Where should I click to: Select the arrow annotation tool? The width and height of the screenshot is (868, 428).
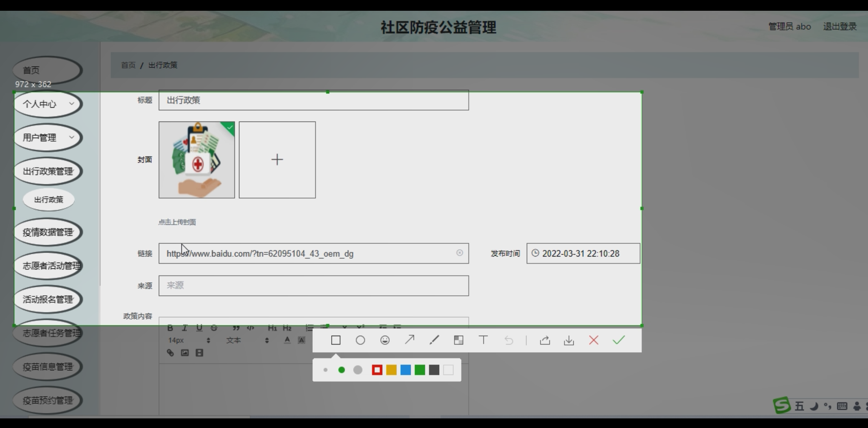click(x=410, y=340)
